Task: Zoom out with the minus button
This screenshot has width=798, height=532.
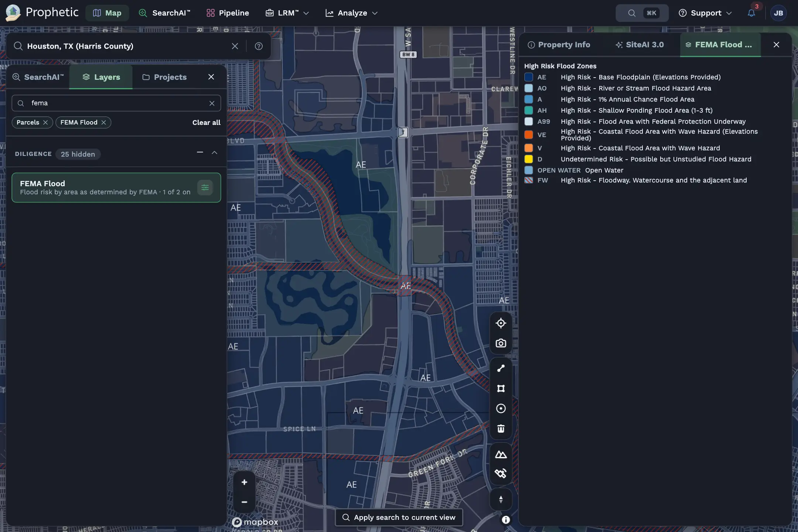Action: click(244, 502)
